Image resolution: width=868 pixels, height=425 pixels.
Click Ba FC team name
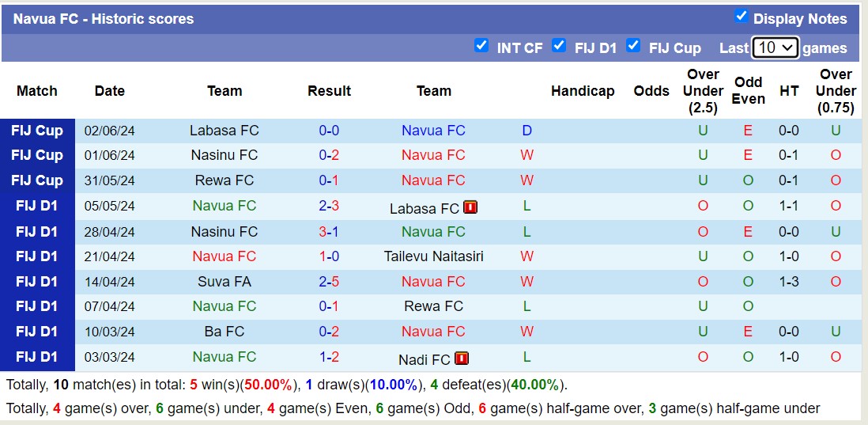click(x=225, y=332)
